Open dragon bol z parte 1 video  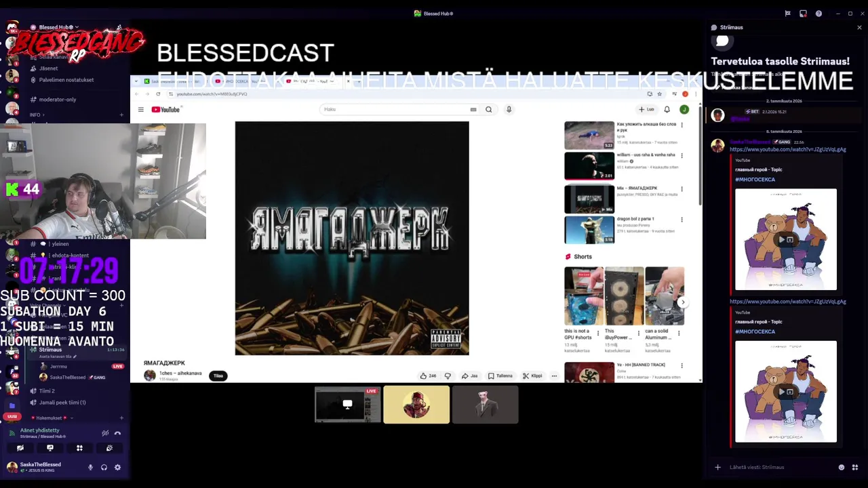(x=589, y=230)
